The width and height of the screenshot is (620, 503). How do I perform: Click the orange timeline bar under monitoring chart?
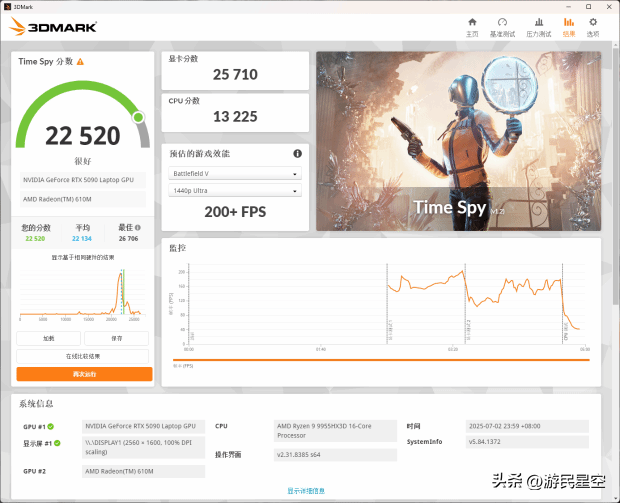click(381, 360)
